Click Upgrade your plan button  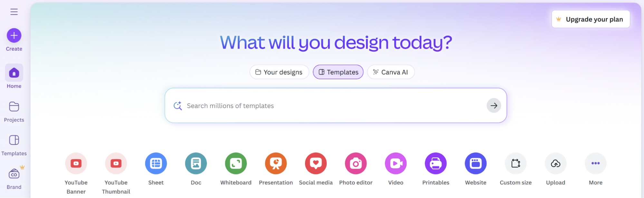pos(591,19)
